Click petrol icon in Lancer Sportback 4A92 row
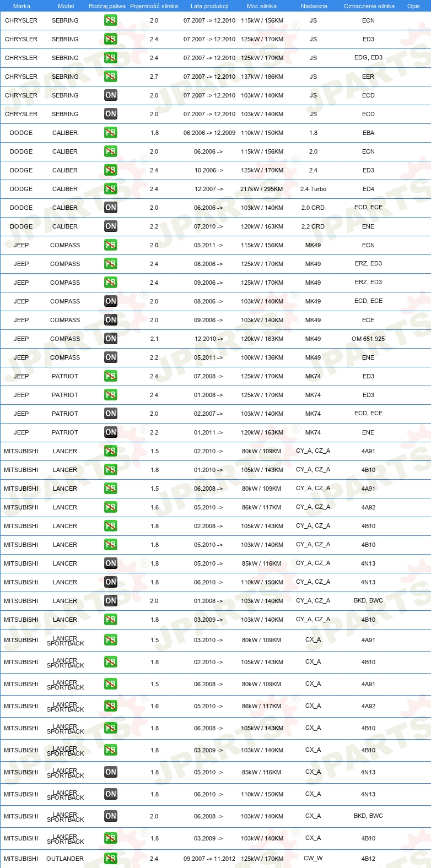The width and height of the screenshot is (431, 868). click(111, 706)
